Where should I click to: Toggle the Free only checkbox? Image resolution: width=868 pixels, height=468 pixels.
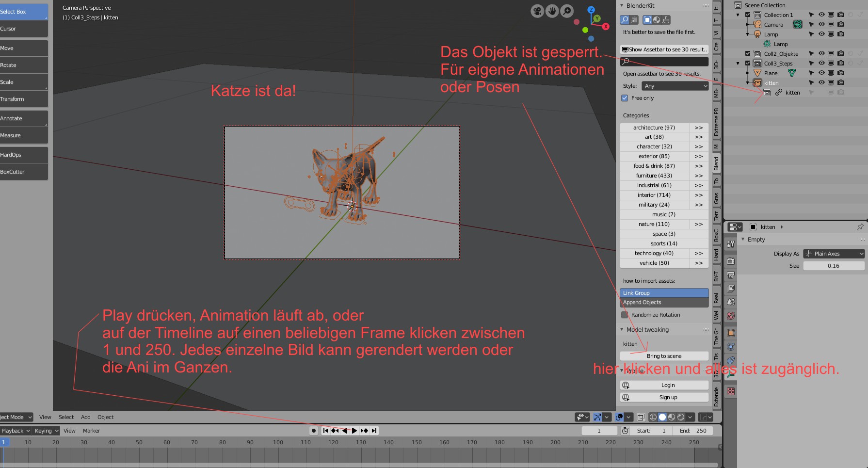coord(625,98)
